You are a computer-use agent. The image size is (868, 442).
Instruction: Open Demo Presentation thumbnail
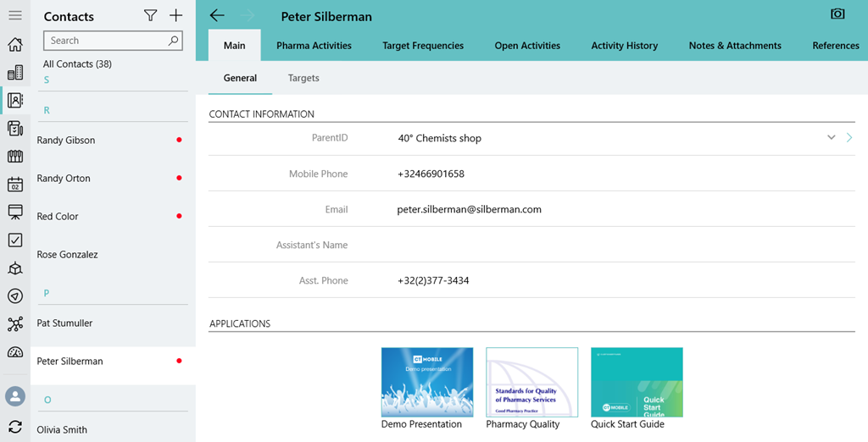tap(427, 382)
